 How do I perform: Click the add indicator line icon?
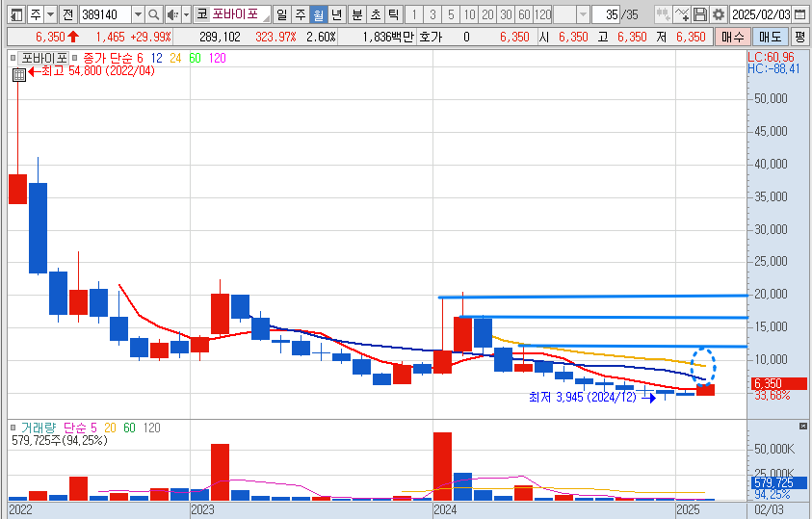tap(682, 14)
